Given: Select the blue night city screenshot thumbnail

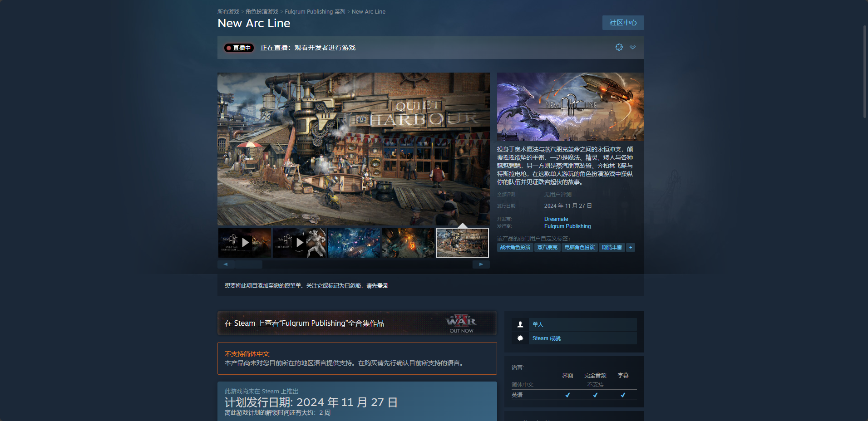Looking at the screenshot, I should [354, 243].
